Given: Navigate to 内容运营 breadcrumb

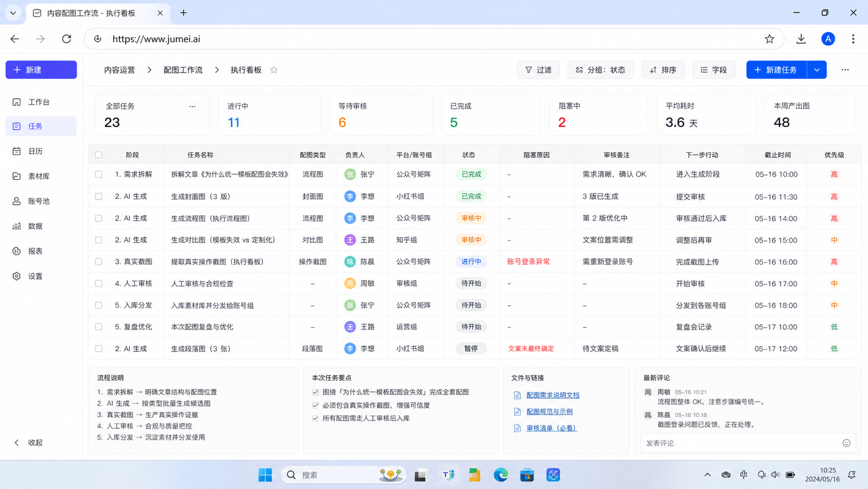Looking at the screenshot, I should (x=119, y=70).
